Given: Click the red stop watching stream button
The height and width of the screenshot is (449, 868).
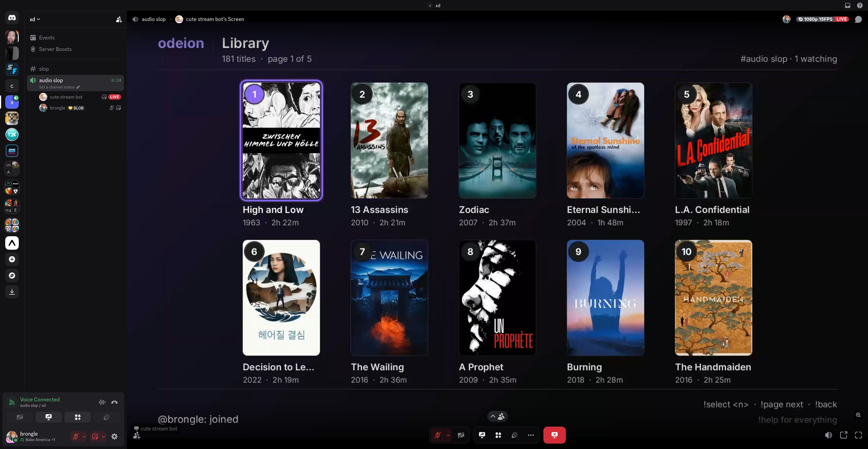Looking at the screenshot, I should coord(554,435).
